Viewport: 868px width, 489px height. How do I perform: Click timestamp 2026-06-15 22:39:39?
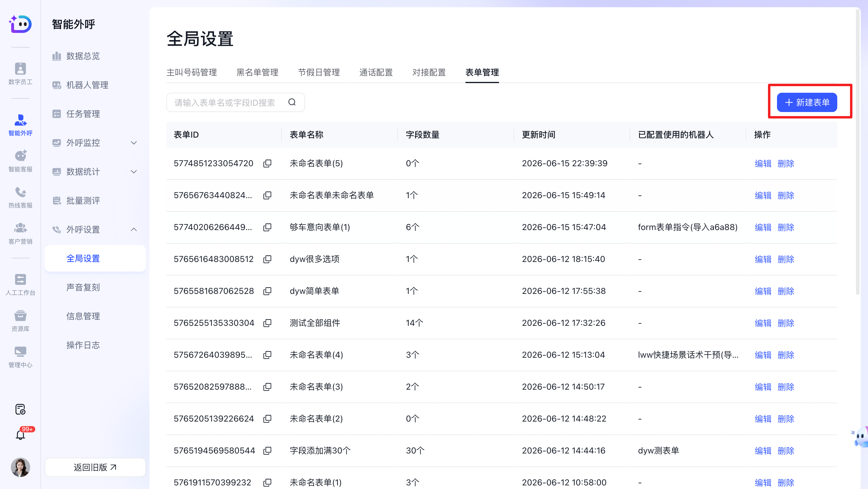(565, 163)
